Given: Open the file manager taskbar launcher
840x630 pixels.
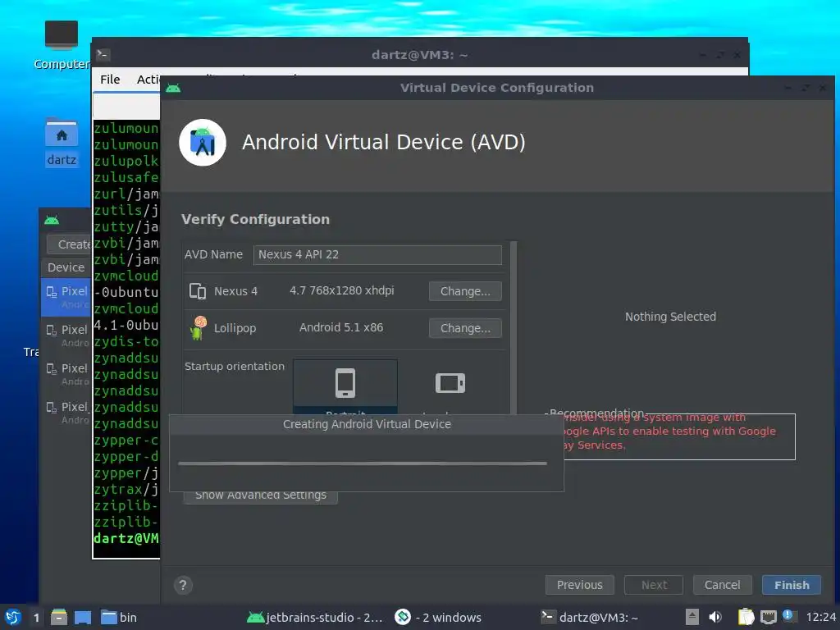Looking at the screenshot, I should [59, 617].
